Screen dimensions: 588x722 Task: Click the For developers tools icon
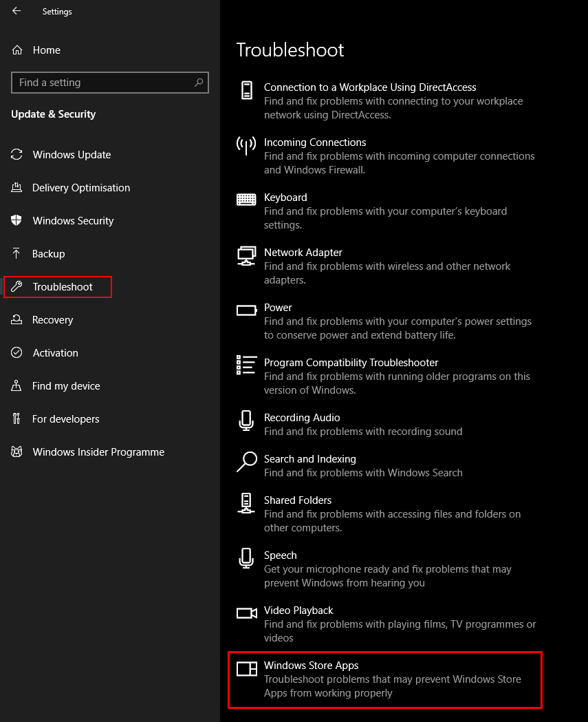[17, 418]
